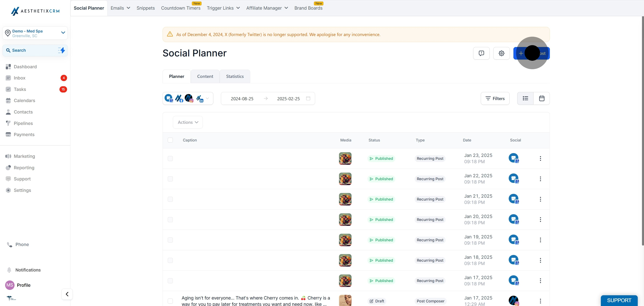
Task: Switch to the Statistics tab
Action: point(235,76)
